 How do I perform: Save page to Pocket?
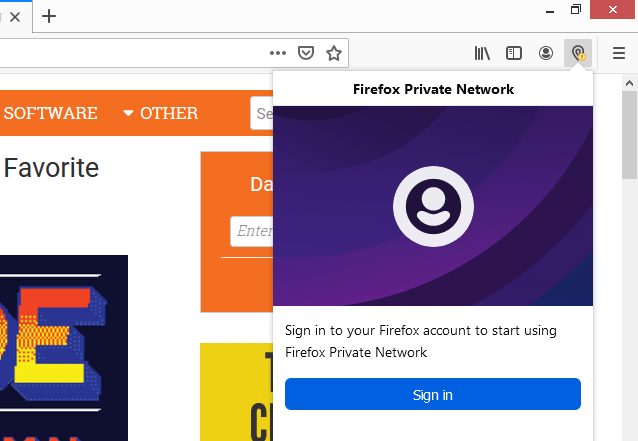point(307,52)
